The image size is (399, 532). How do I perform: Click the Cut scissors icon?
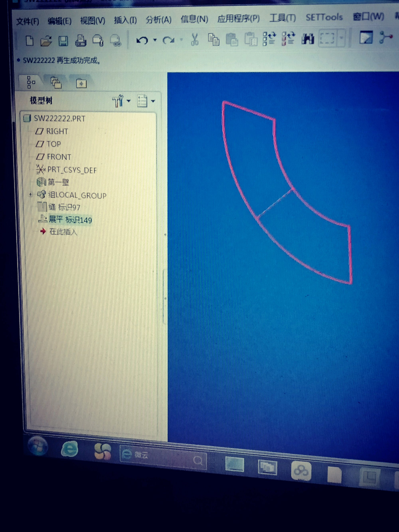195,40
